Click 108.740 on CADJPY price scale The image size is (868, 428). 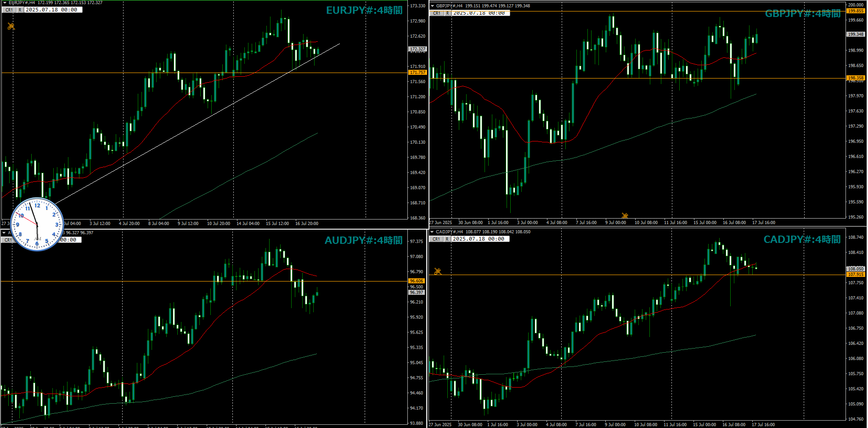coord(856,237)
